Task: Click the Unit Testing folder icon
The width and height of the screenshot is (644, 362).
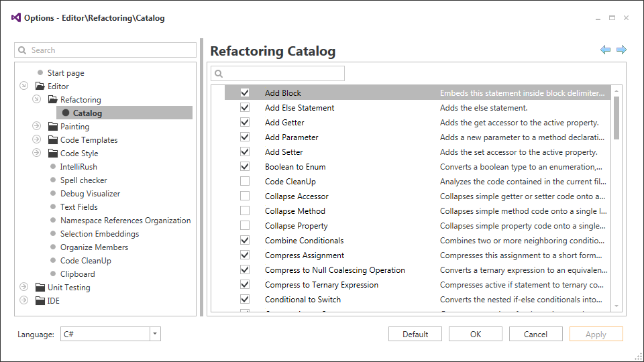Action: pyautogui.click(x=41, y=288)
